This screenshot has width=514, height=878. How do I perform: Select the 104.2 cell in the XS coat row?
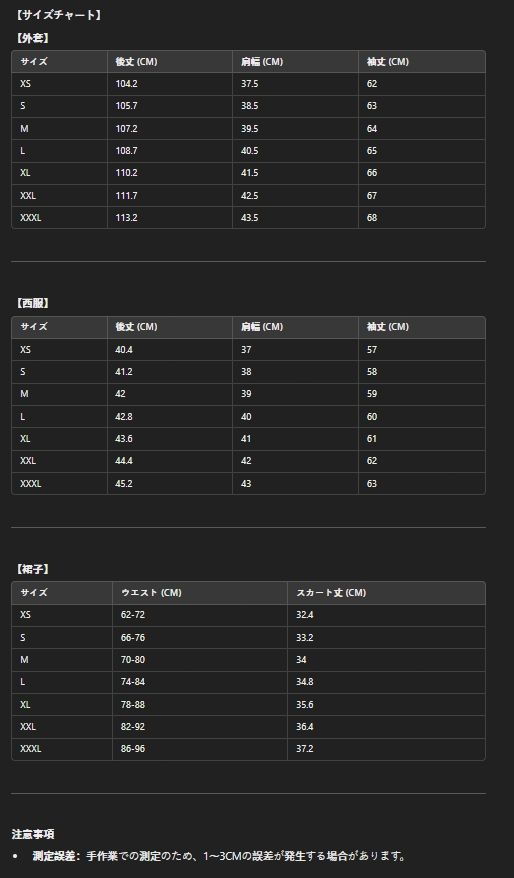126,84
